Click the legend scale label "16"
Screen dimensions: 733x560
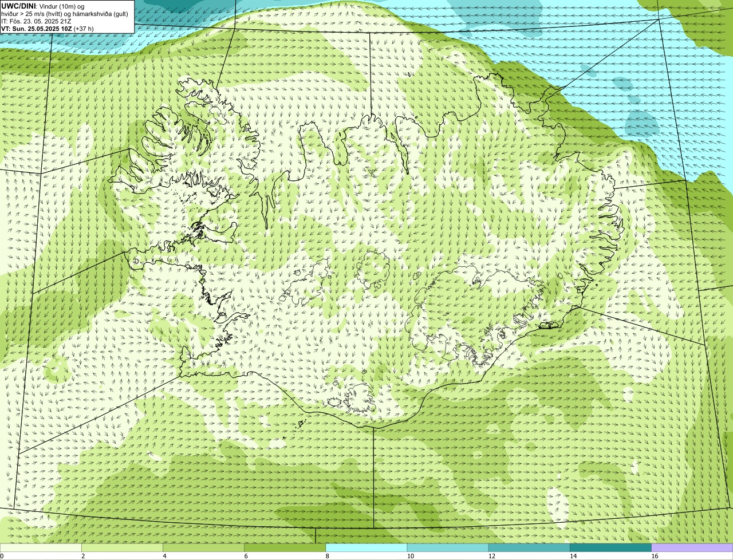point(655,556)
